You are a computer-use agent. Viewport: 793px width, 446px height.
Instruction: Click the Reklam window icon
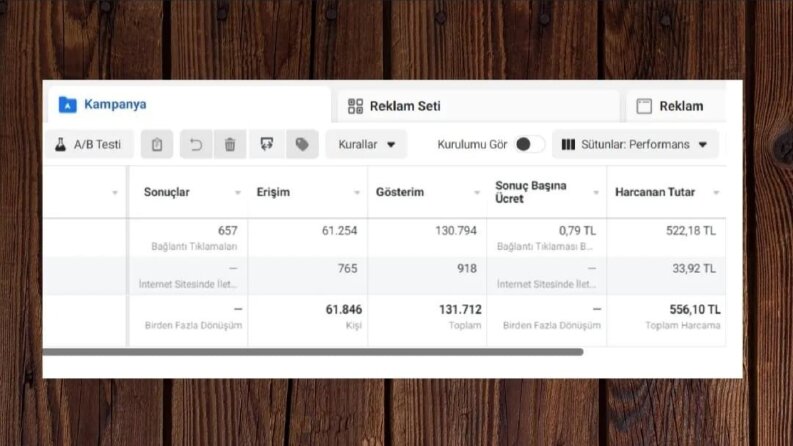(644, 106)
